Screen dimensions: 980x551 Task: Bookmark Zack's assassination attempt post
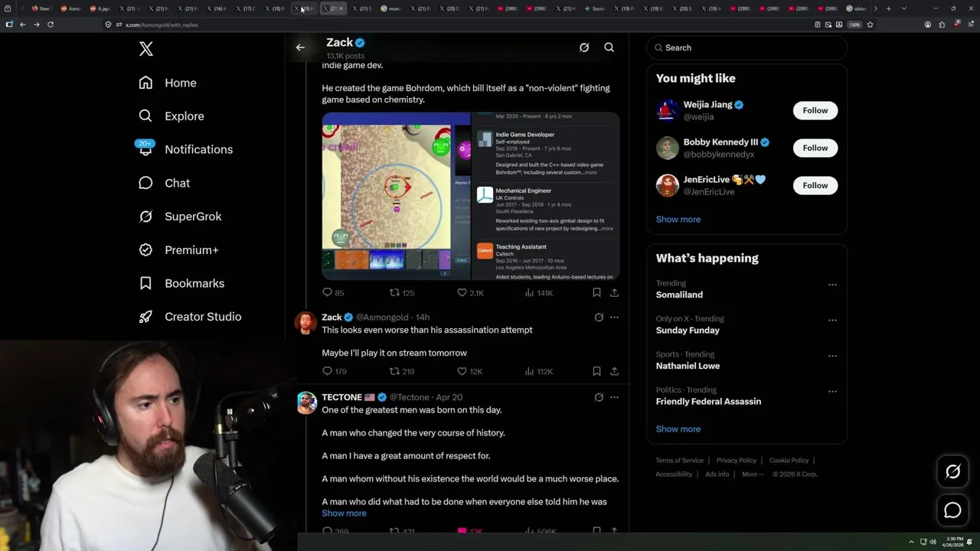pyautogui.click(x=596, y=371)
